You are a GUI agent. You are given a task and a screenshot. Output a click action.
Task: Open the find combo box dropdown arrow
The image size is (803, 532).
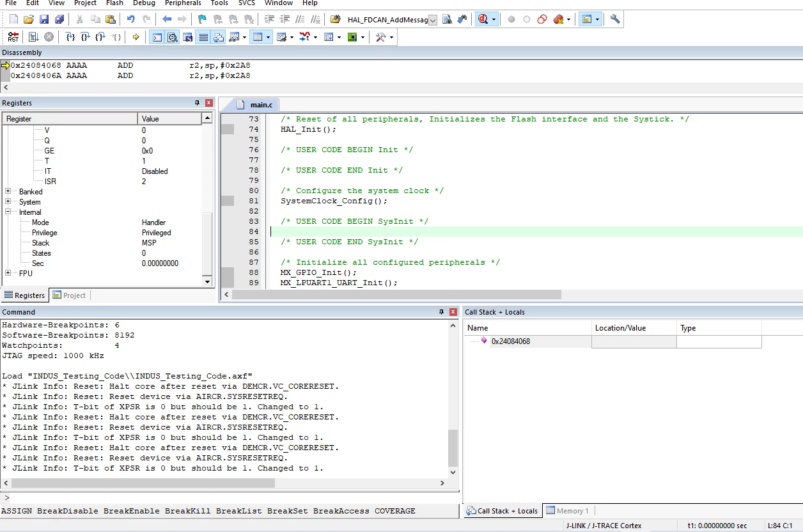tap(433, 20)
